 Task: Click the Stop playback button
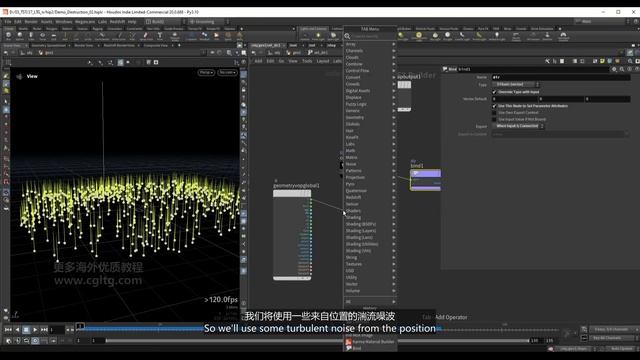(26, 329)
